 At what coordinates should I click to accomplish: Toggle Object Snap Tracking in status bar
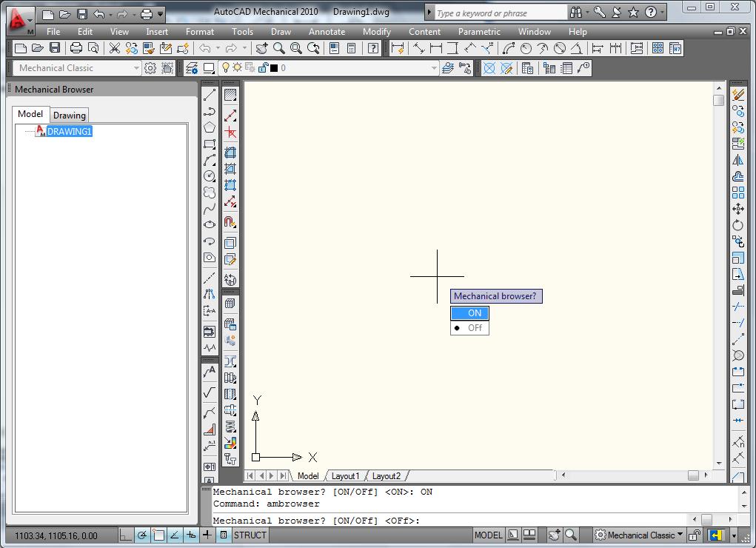[175, 535]
